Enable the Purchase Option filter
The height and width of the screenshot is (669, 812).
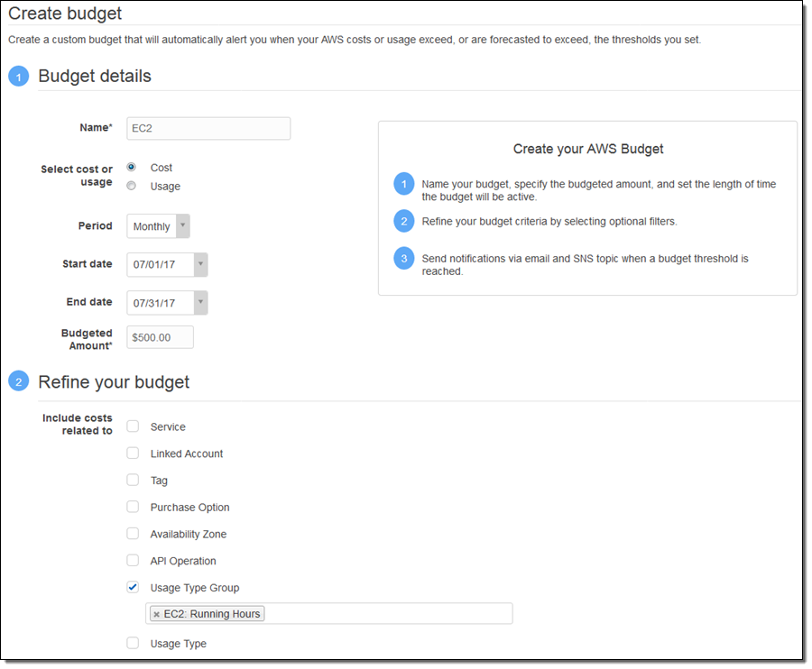(x=133, y=507)
